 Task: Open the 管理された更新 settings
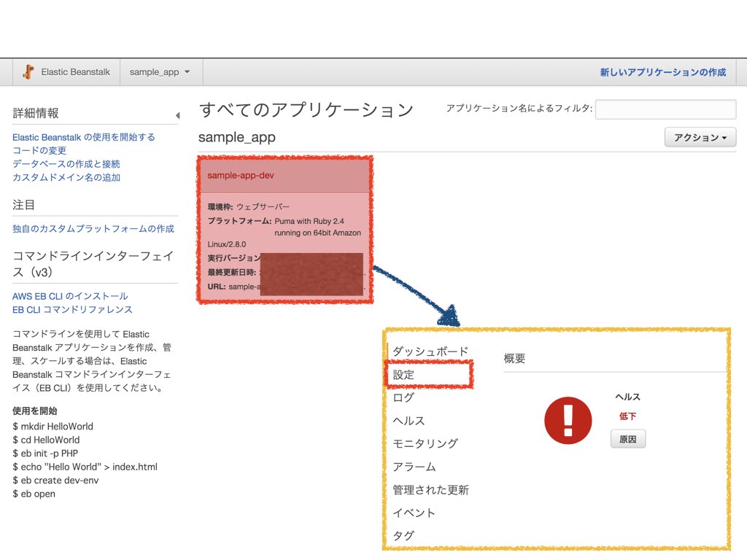click(x=430, y=489)
